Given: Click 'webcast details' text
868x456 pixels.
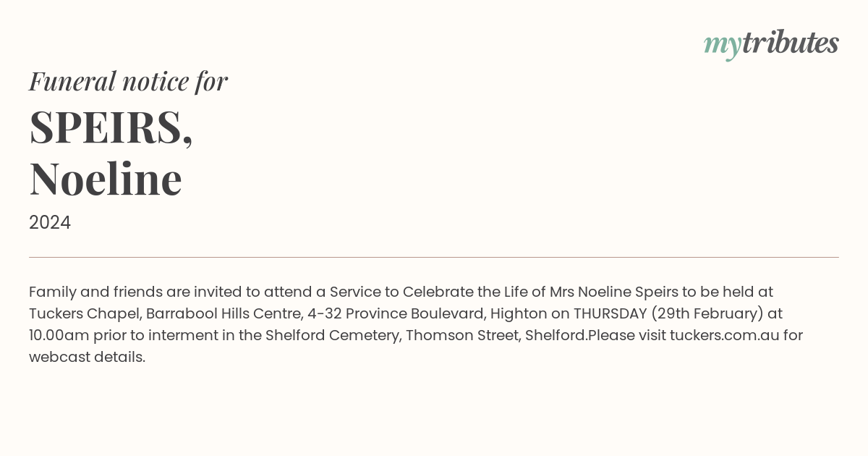Looking at the screenshot, I should (x=85, y=357).
